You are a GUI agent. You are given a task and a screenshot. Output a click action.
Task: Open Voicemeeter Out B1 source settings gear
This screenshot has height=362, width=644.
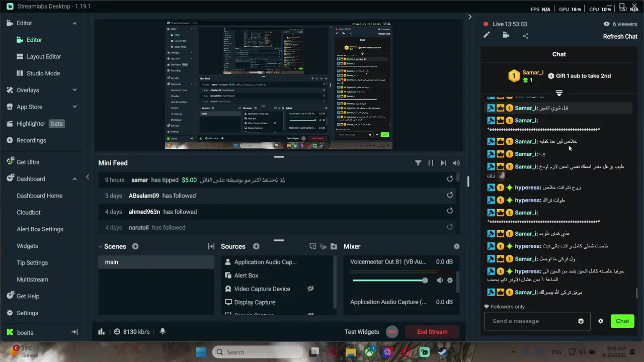(450, 281)
